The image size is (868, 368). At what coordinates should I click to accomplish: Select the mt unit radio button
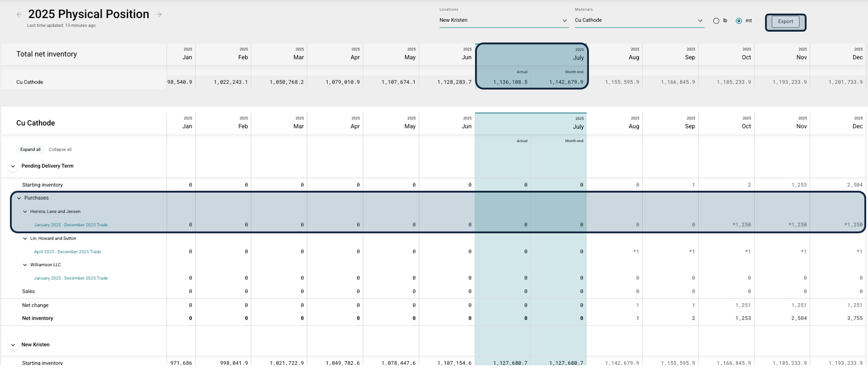[739, 21]
